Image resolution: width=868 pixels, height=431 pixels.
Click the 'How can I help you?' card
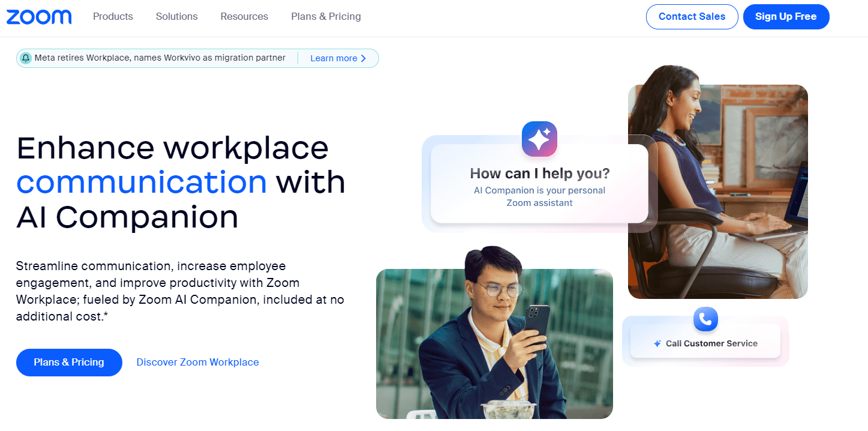coord(539,184)
